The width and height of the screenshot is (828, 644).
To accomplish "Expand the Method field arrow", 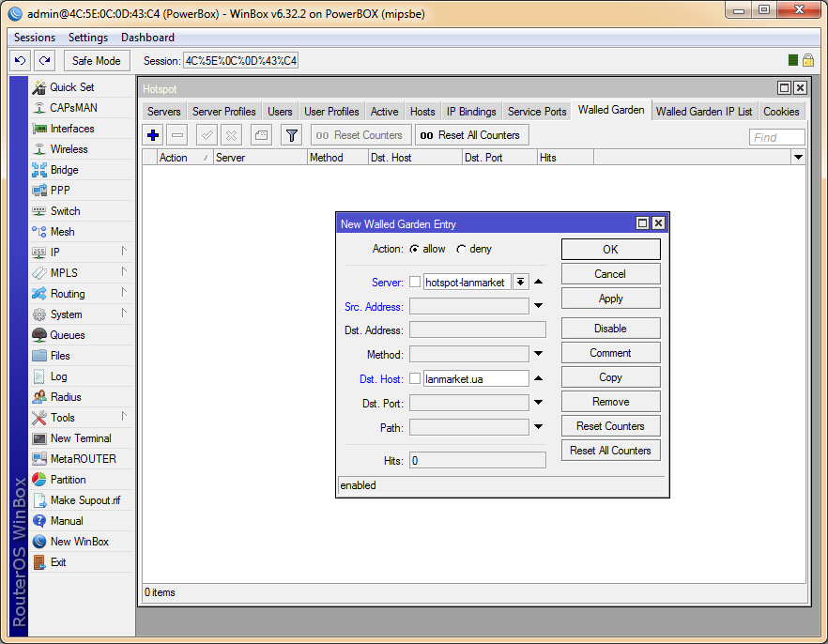I will 539,354.
